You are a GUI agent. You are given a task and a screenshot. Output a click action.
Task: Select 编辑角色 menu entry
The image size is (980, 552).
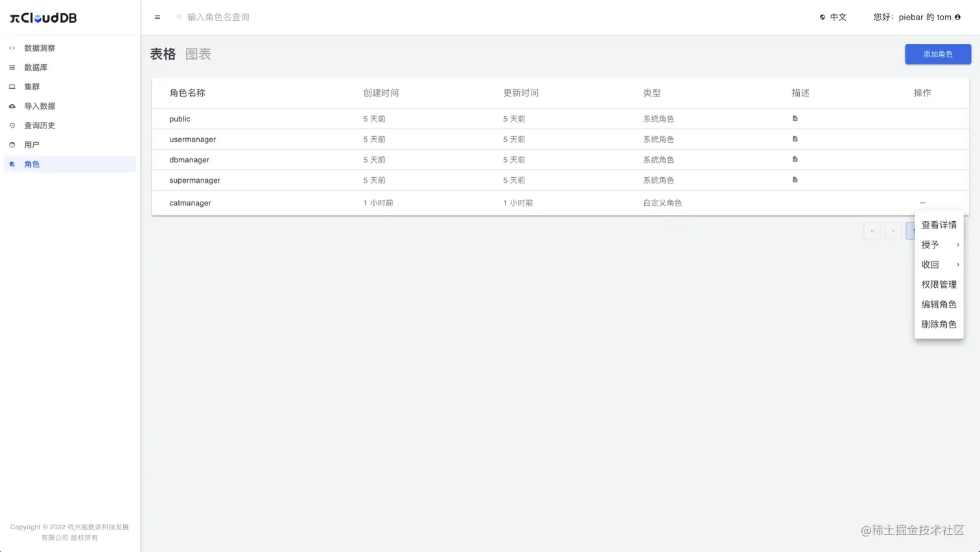tap(939, 305)
